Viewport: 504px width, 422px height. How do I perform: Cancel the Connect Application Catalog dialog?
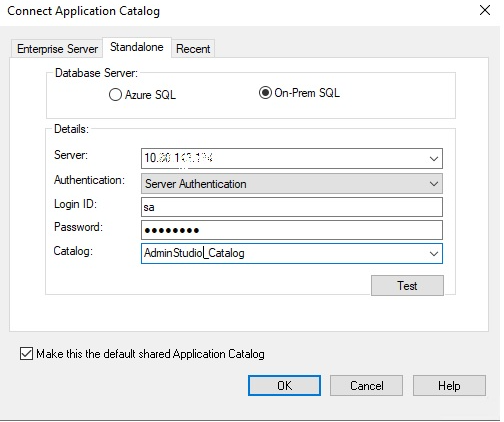click(x=366, y=386)
